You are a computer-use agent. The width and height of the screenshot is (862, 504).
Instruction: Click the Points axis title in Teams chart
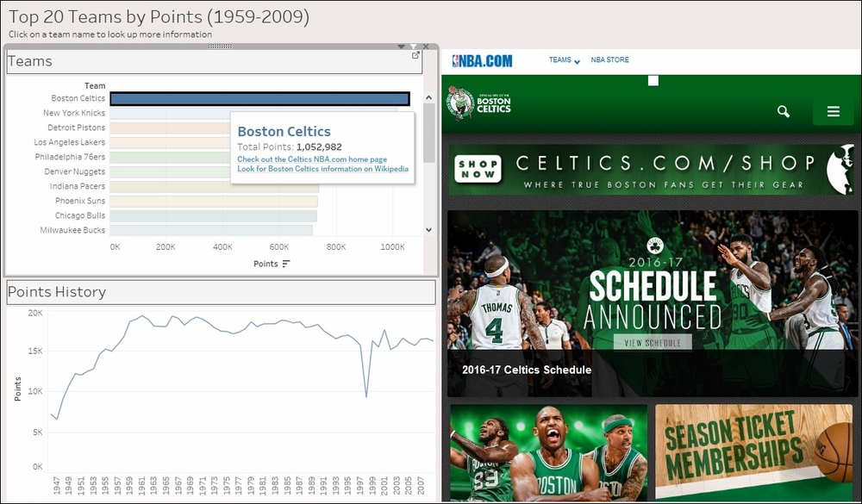tap(265, 264)
